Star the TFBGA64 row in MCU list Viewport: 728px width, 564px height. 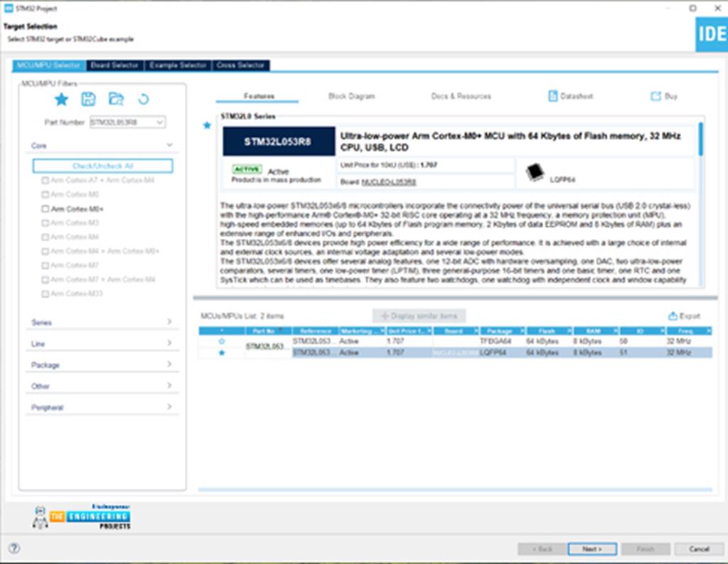[221, 341]
